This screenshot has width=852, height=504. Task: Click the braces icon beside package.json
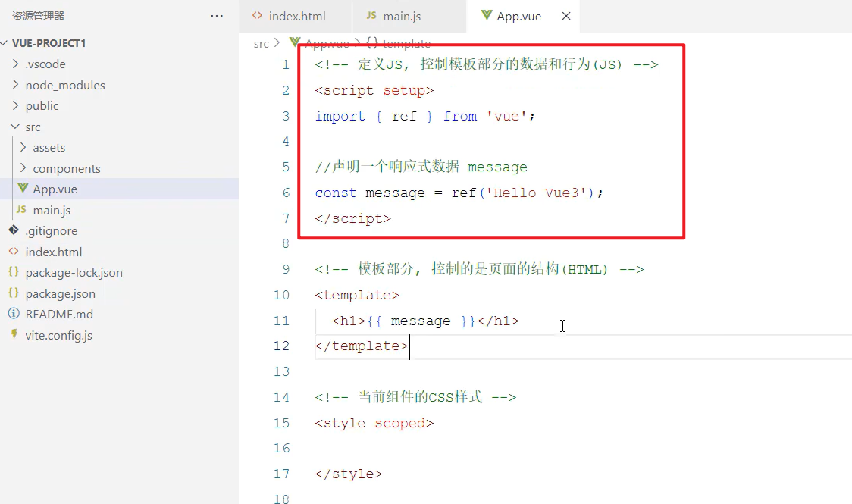click(x=14, y=293)
